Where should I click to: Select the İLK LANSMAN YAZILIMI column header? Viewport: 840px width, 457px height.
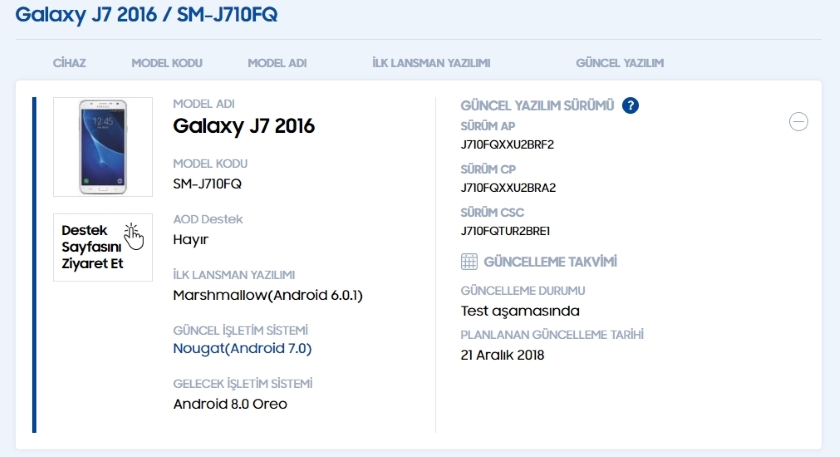(431, 63)
